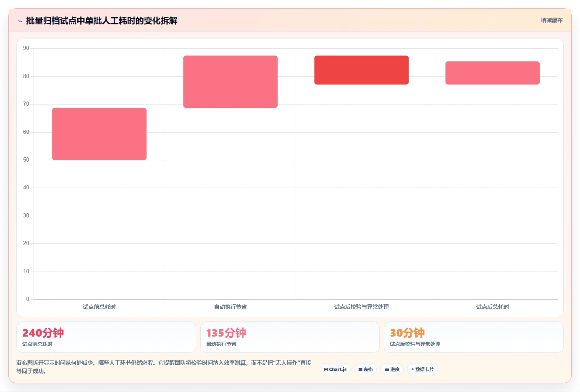
Task: Click the y-axis value 90
Action: click(26, 48)
